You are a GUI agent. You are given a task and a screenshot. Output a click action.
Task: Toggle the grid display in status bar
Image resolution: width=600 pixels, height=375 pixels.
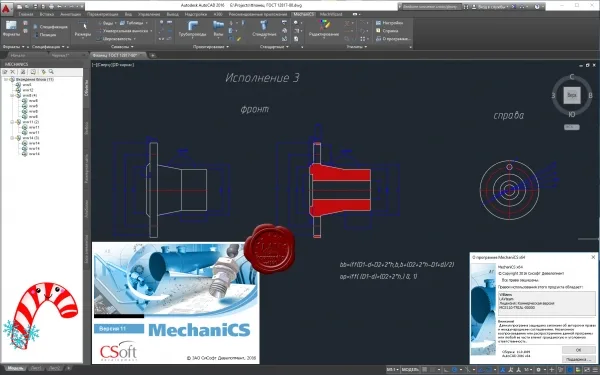[x=424, y=370]
